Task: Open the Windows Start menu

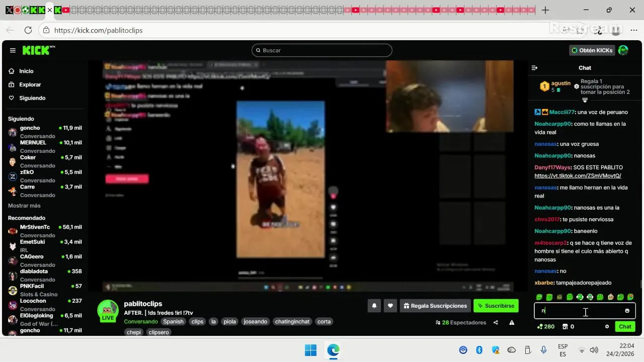Action: [310, 350]
